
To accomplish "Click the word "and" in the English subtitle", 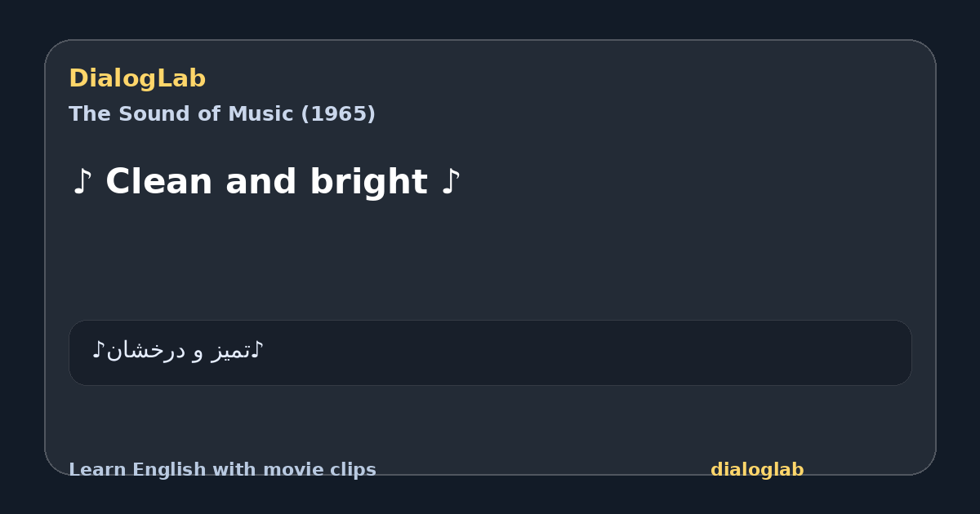I will [262, 182].
